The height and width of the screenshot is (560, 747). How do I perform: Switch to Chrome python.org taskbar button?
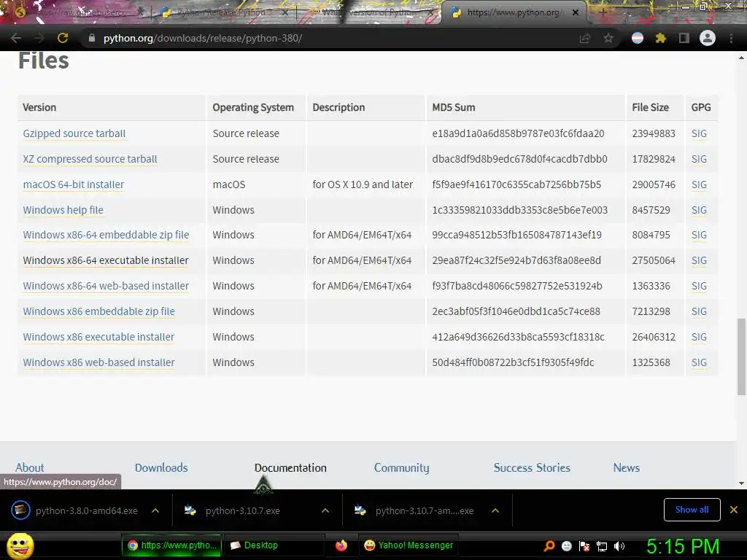[172, 545]
